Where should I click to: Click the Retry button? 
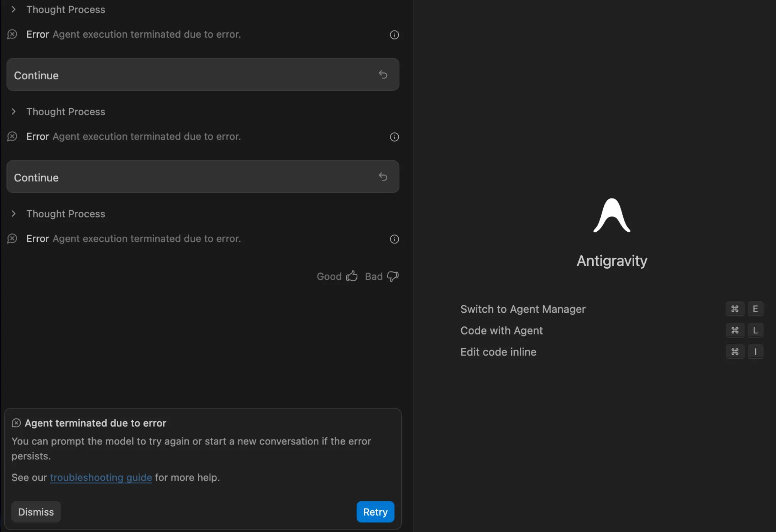375,512
